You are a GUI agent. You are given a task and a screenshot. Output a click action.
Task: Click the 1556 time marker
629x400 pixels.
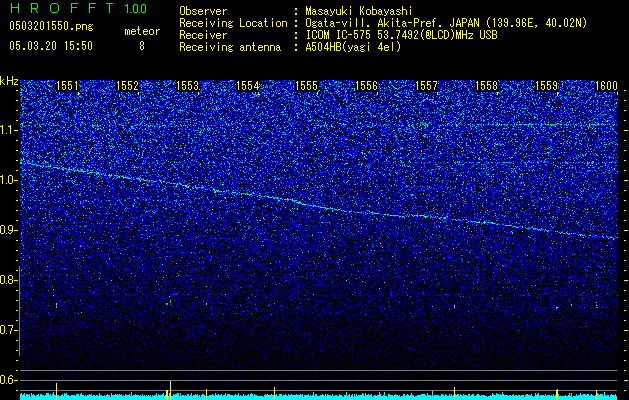coord(367,85)
